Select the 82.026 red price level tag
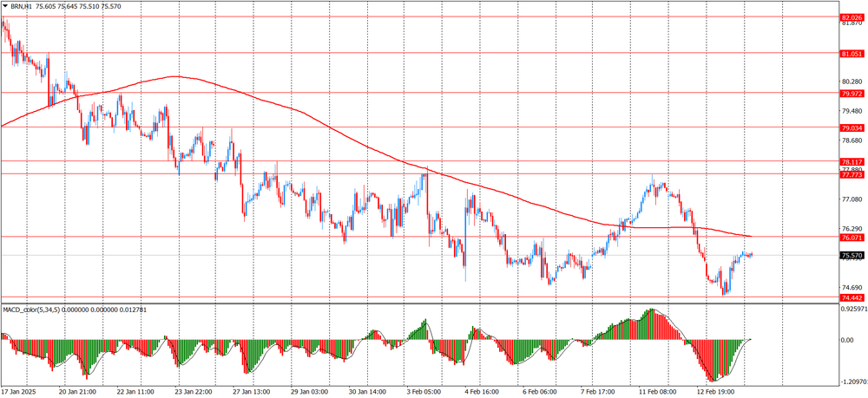The height and width of the screenshot is (398, 868). (852, 17)
